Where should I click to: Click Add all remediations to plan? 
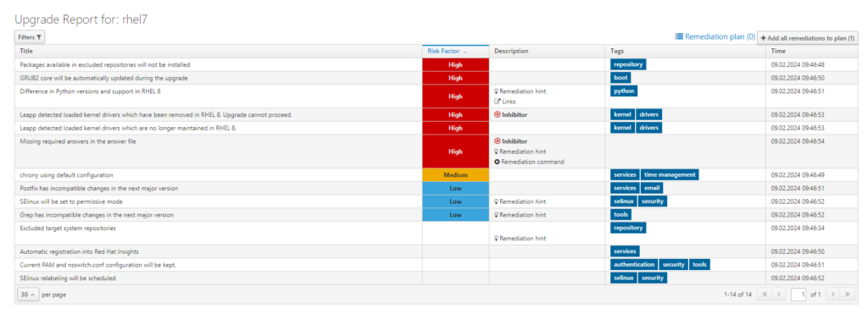click(807, 37)
